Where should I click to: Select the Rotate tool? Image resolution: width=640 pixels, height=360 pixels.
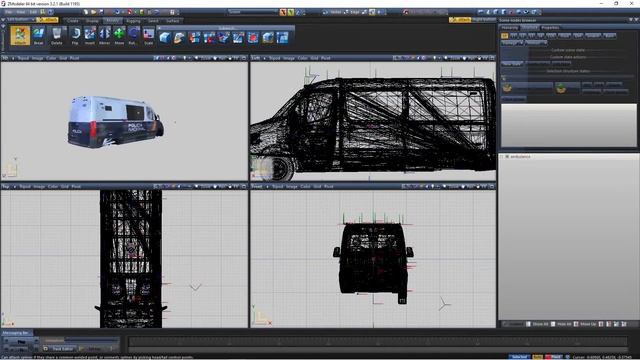[133, 35]
